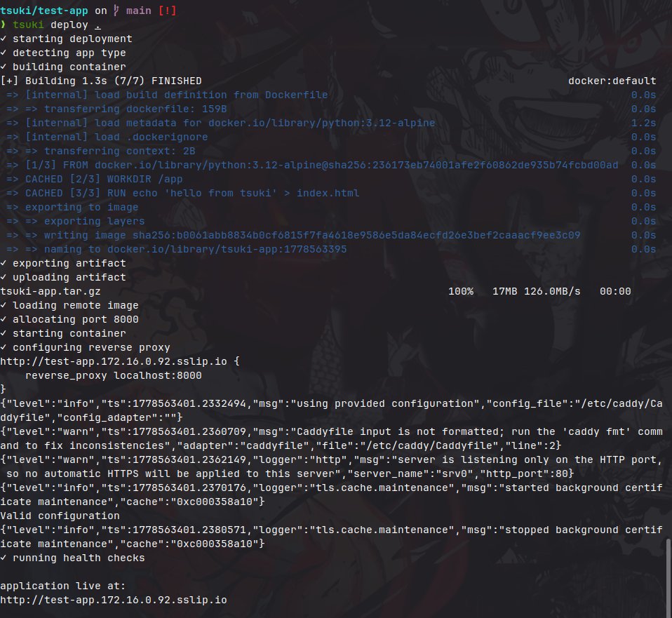The height and width of the screenshot is (618, 672).
Task: Click the 'running health checks' line
Action: (72, 558)
